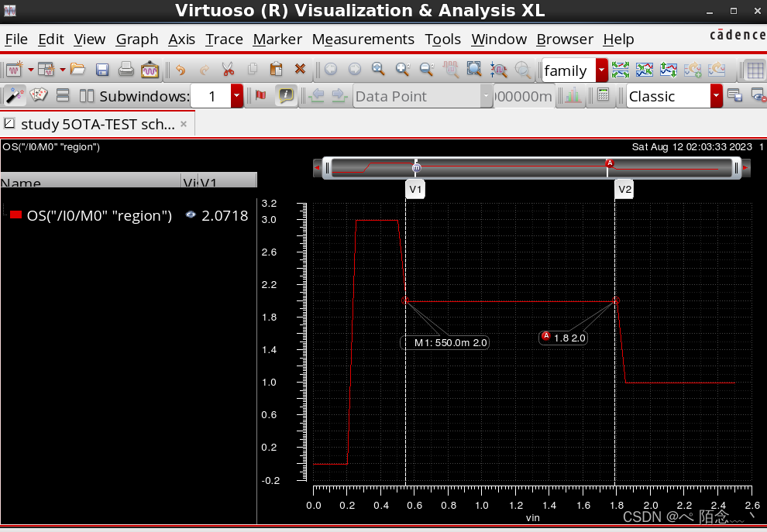Click the pan strip right arrow

coord(745,168)
